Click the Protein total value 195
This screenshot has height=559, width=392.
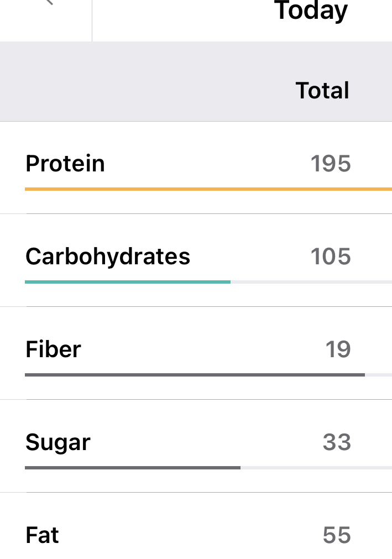click(x=331, y=164)
